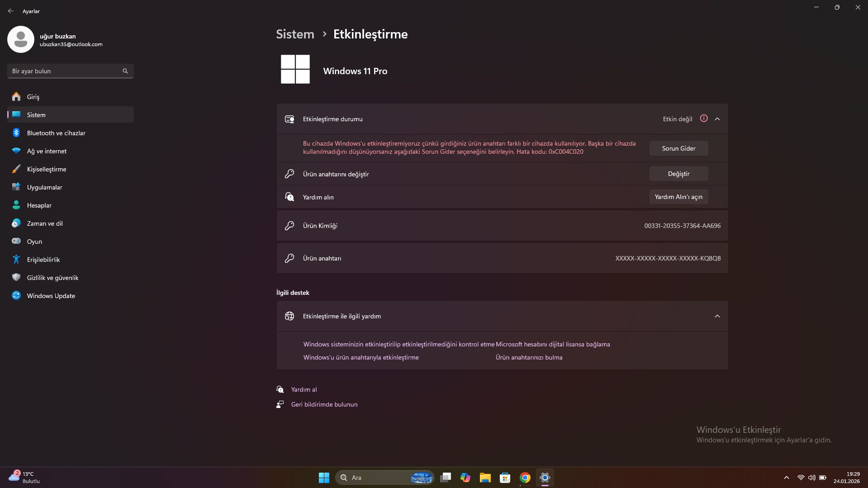Open the weather widget in taskbar
Image resolution: width=868 pixels, height=488 pixels.
click(24, 478)
